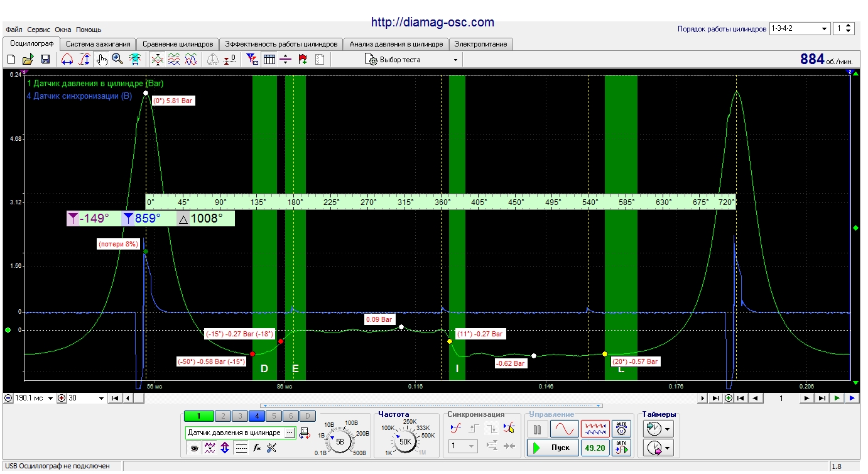The height and width of the screenshot is (474, 868).
Task: Switch to Эффективность работы цилиндров tab
Action: [281, 44]
